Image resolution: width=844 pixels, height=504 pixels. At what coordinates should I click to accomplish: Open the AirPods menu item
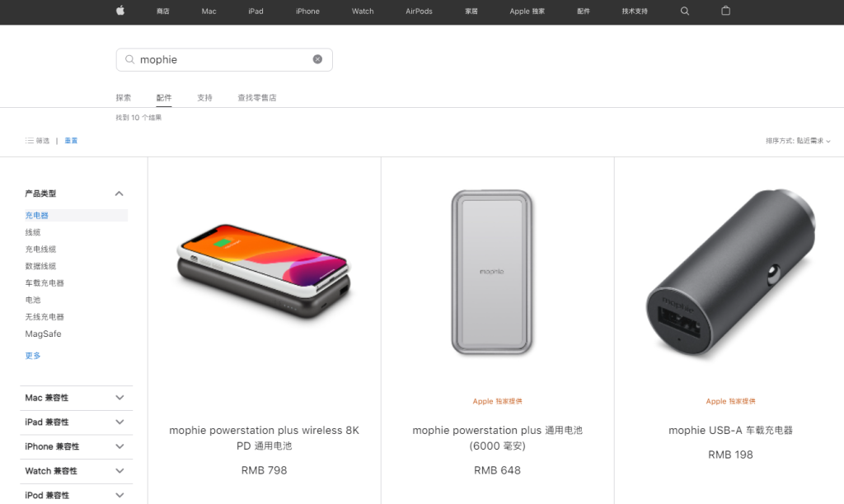click(x=419, y=11)
